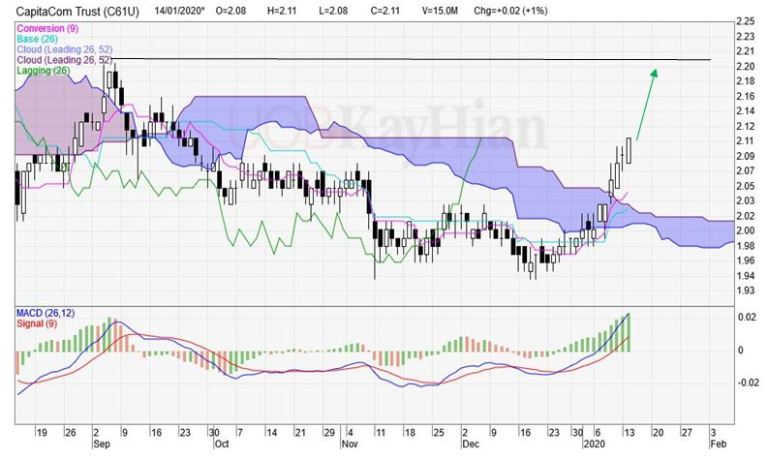
Task: Click the 2.11 price axis label
Action: pos(745,141)
